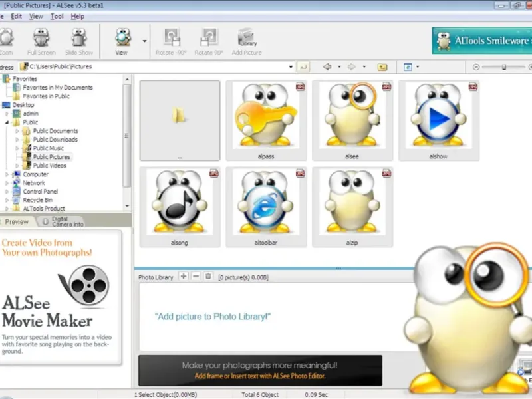Select the alzip image thumbnail
Screen dimensions: 532x399
coord(352,207)
